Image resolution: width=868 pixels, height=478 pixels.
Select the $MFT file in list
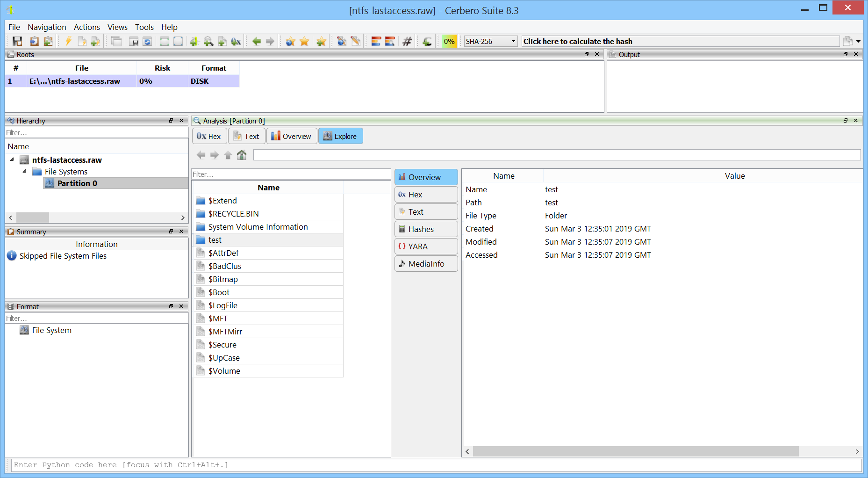(268, 319)
